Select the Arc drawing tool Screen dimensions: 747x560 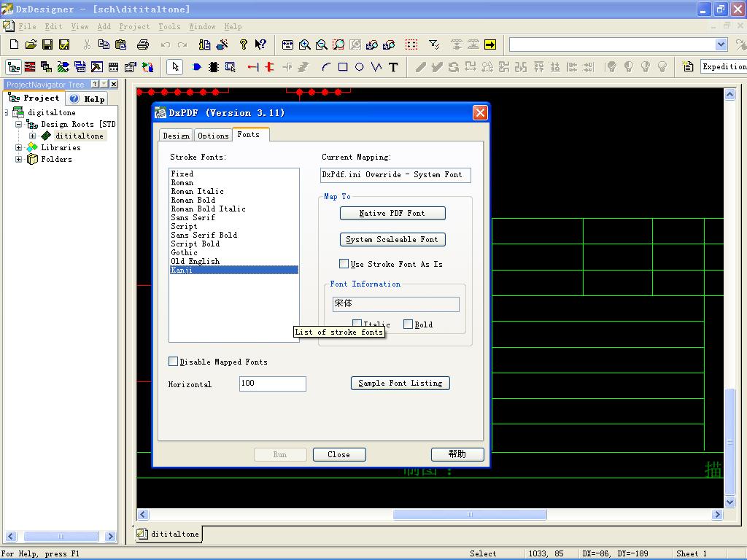coord(326,67)
